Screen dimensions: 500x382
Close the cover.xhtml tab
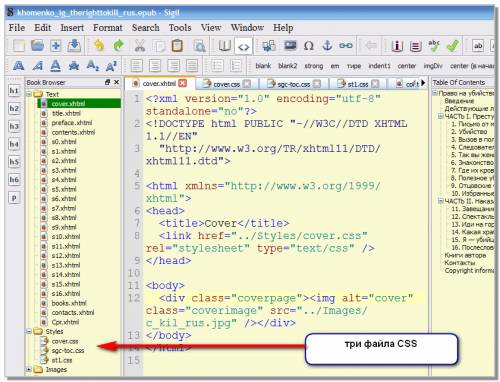(182, 83)
